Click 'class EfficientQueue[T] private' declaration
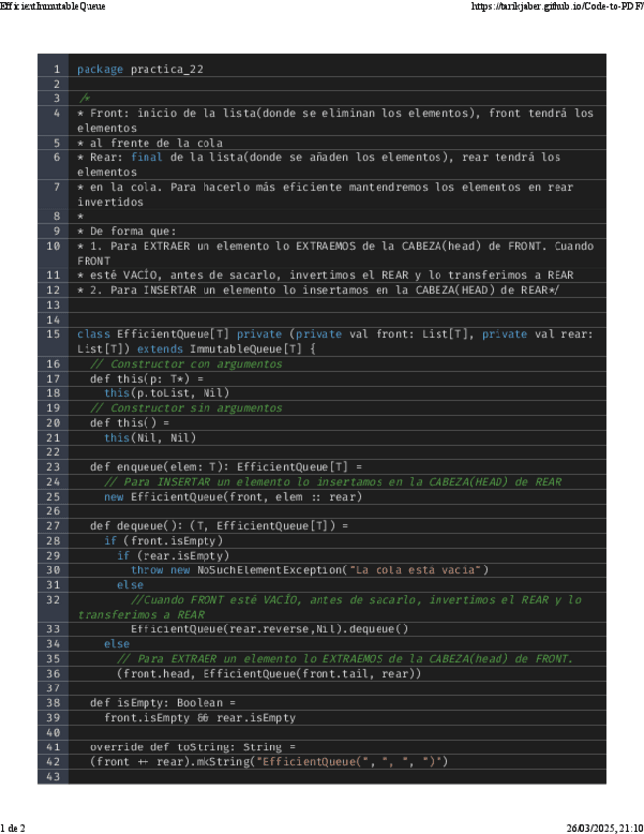This screenshot has width=644, height=834. point(179,334)
